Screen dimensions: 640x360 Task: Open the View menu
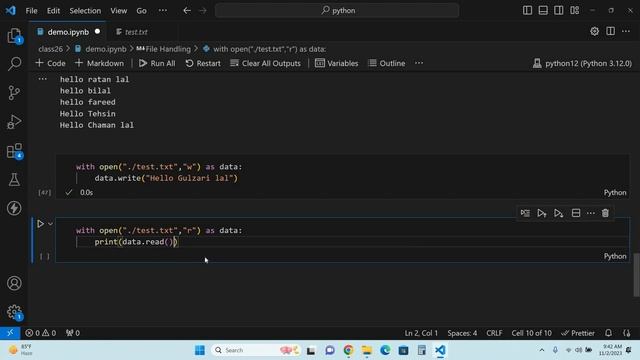coord(118,11)
